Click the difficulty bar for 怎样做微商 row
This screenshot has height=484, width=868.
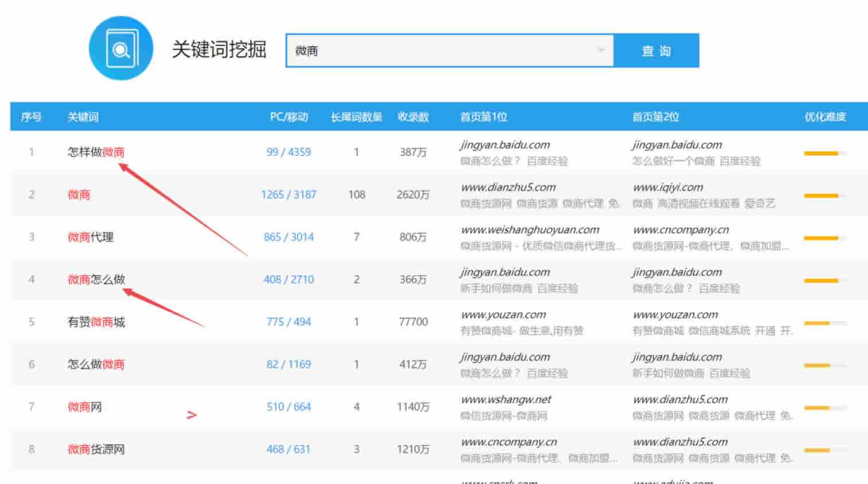click(x=824, y=153)
